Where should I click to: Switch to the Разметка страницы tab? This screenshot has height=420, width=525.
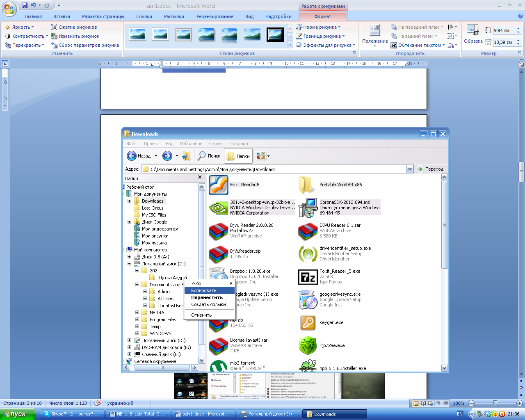point(103,16)
